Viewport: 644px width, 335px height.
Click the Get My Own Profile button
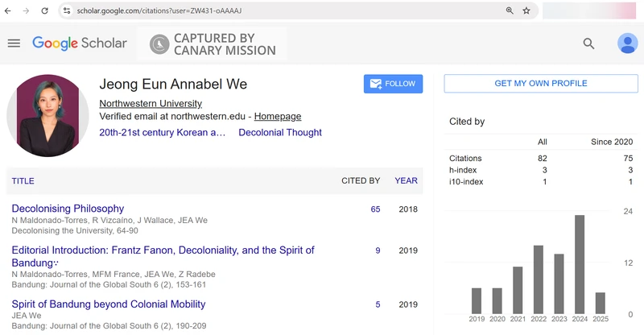pyautogui.click(x=540, y=84)
